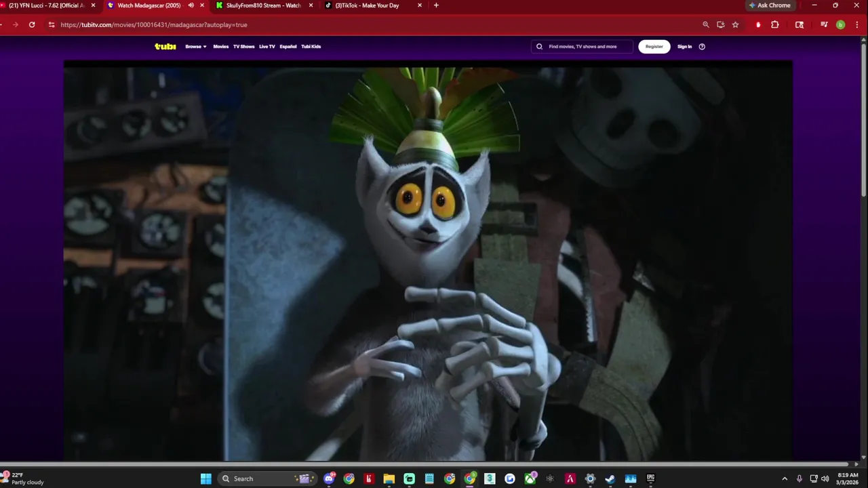This screenshot has width=868, height=488.
Task: Open Tubi Kids
Action: coord(311,47)
